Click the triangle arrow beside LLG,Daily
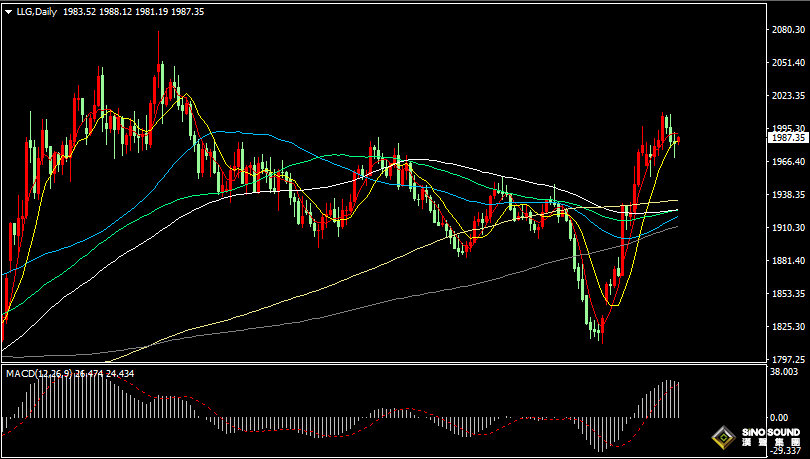Viewport: 810px width, 459px height. (x=8, y=11)
